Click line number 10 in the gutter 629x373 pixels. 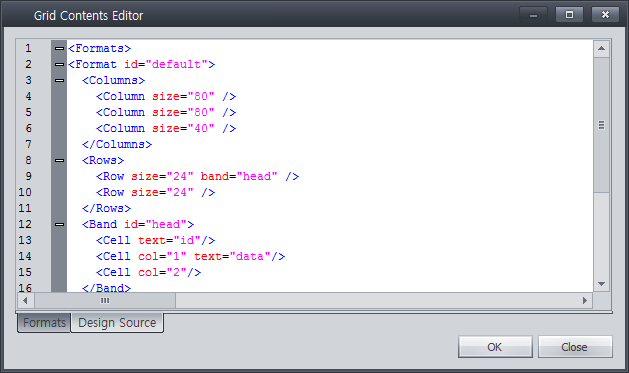(x=25, y=193)
